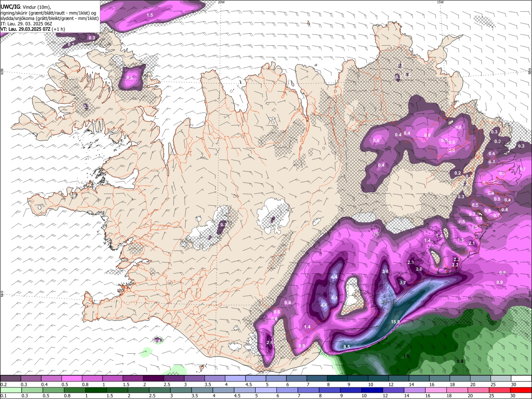Pick the pale gray upper legend swatch labeled 25

pos(501,379)
